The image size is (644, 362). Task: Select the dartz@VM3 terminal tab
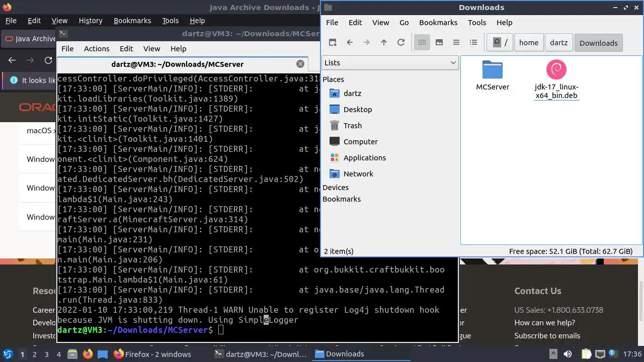pyautogui.click(x=178, y=64)
